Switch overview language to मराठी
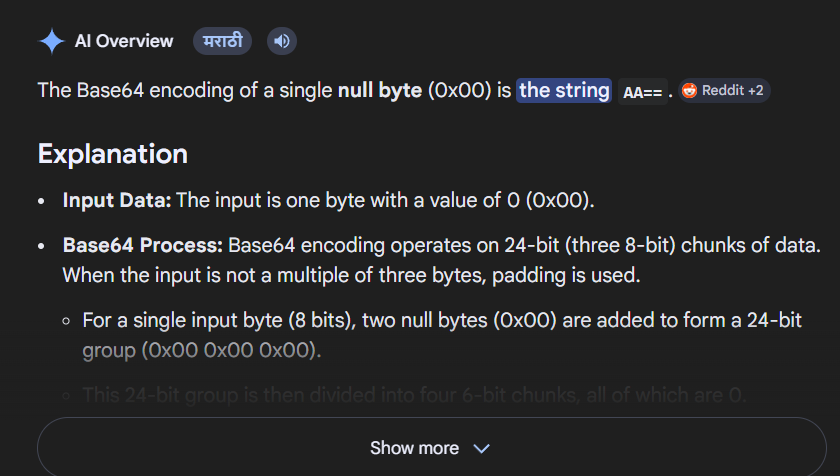 click(222, 41)
